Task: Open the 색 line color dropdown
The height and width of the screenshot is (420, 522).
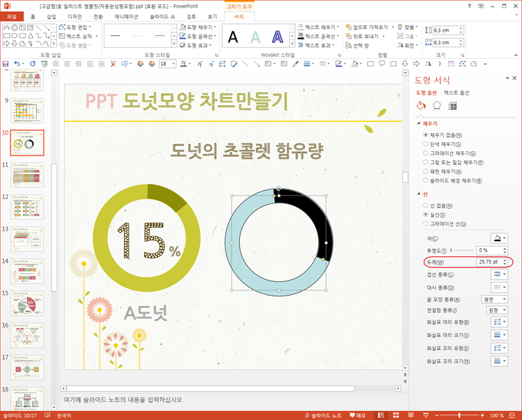Action: click(x=499, y=238)
